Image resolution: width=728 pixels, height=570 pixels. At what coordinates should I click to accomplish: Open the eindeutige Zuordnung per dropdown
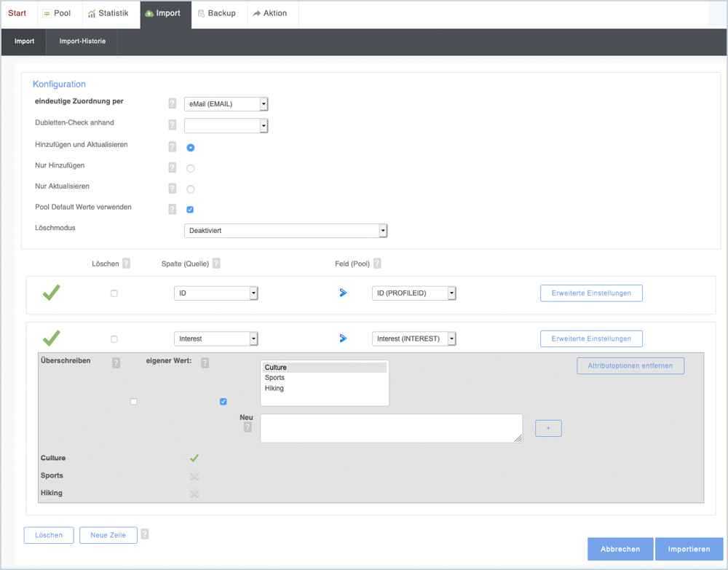coord(226,104)
